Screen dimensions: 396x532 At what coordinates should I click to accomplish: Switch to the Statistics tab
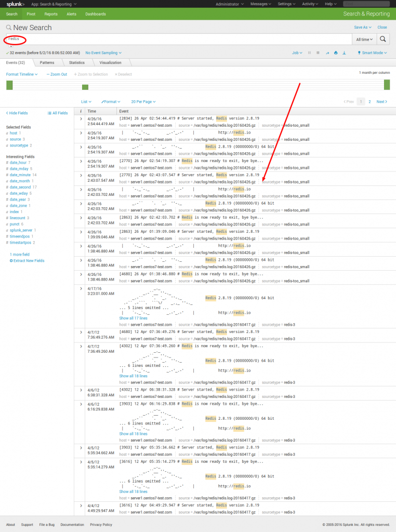coord(77,63)
